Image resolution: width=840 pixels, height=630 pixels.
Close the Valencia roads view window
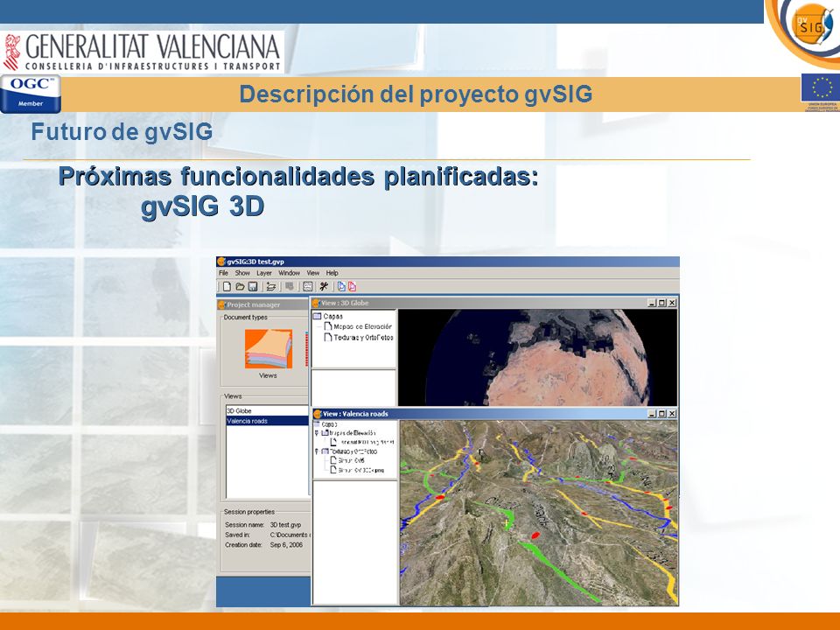click(672, 414)
